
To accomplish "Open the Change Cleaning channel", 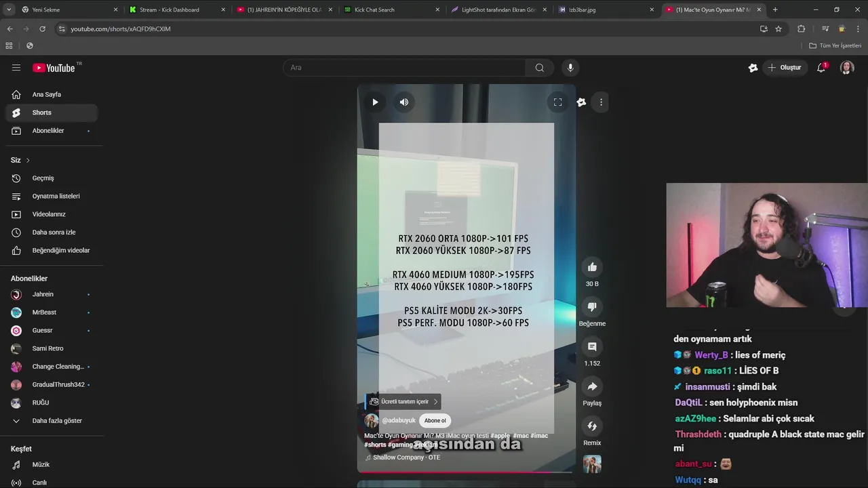I will click(x=52, y=367).
